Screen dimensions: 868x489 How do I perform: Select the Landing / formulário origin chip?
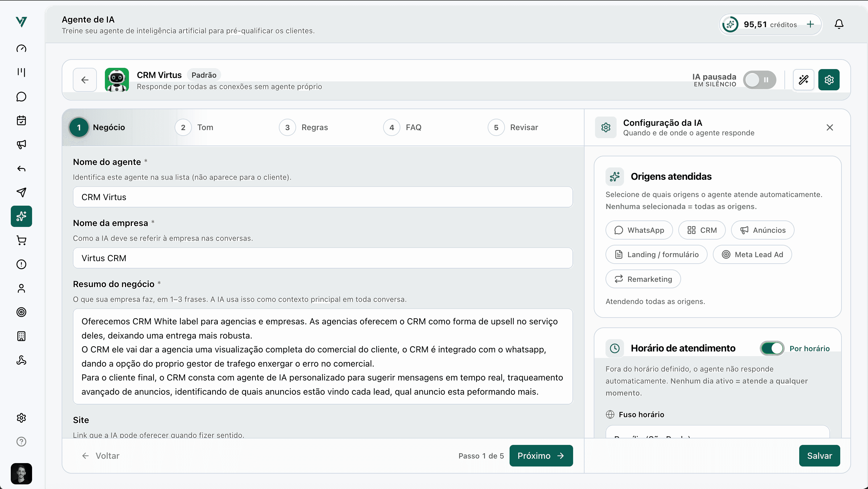pyautogui.click(x=656, y=255)
